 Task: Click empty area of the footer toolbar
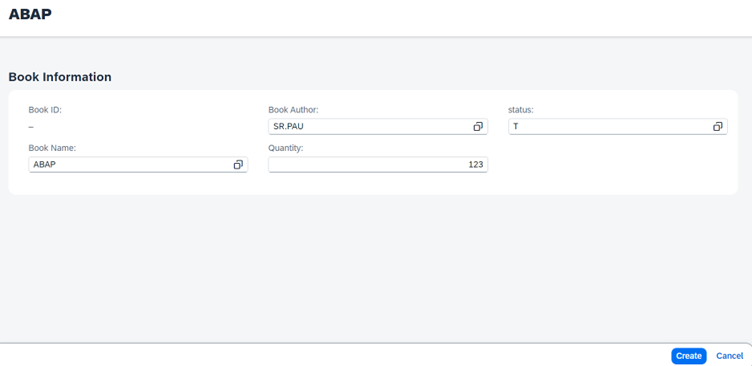click(336, 355)
